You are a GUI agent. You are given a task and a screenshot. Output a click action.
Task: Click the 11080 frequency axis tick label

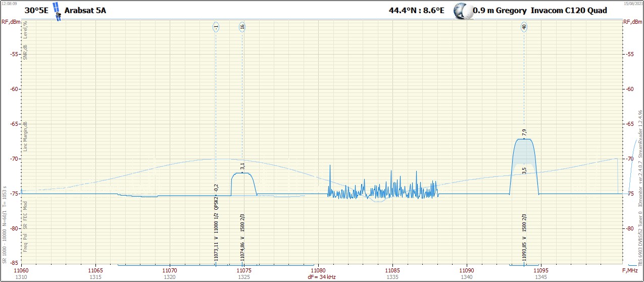click(x=319, y=271)
